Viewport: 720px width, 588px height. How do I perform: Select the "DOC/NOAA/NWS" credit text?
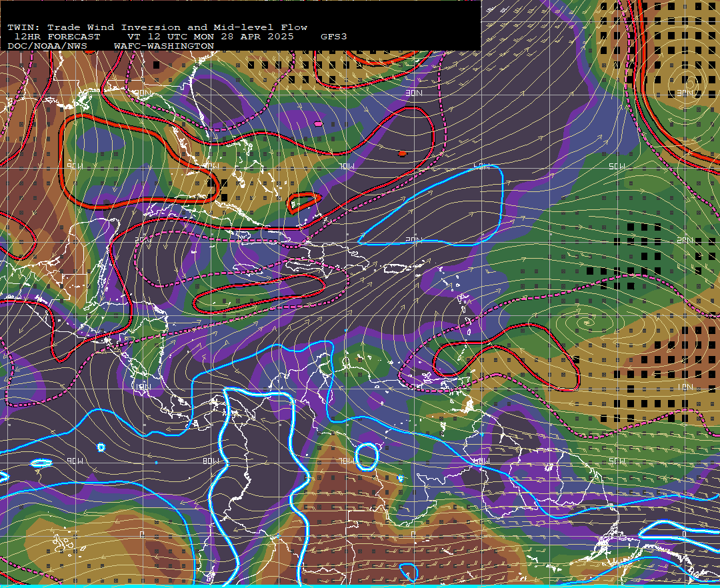[47, 46]
